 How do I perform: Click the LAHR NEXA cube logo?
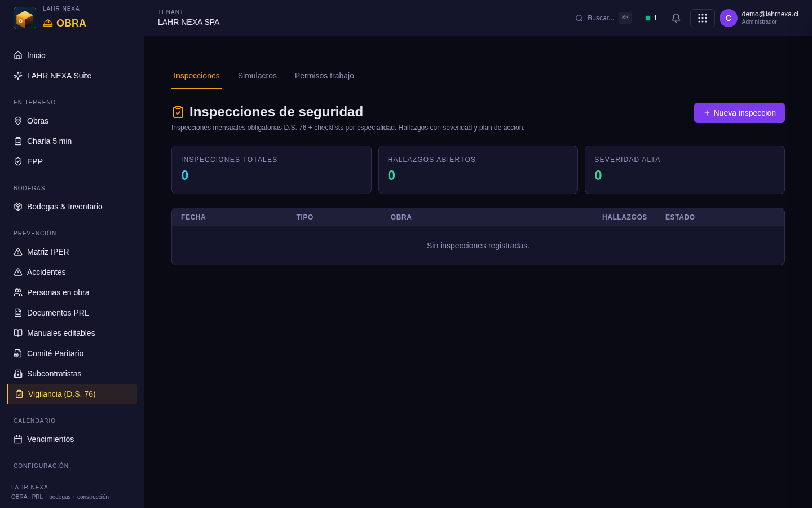[x=25, y=18]
